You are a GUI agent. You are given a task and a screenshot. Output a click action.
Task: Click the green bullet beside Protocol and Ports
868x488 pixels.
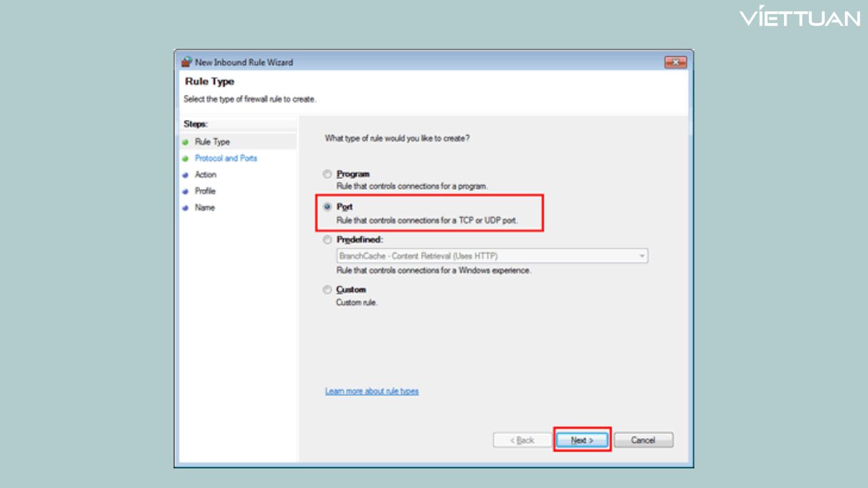coord(185,159)
